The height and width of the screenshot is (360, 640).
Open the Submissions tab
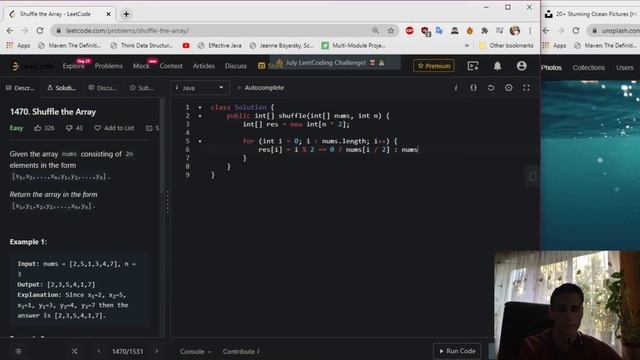142,88
